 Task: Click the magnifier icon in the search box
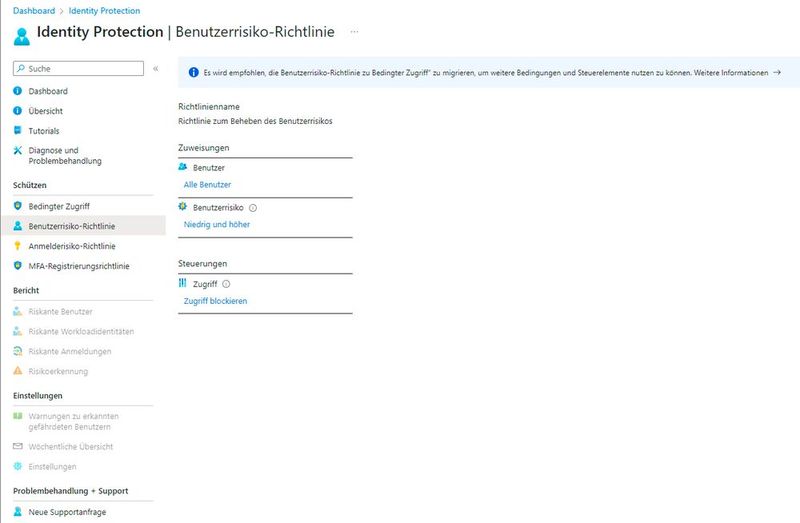21,68
